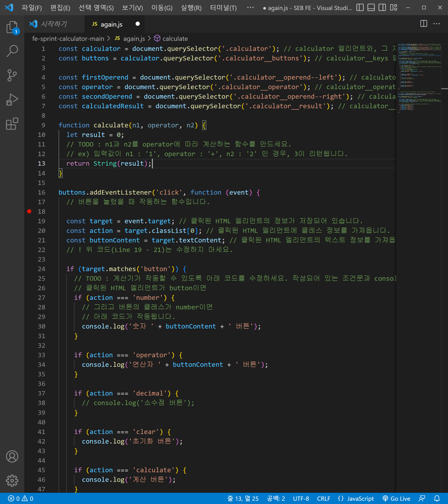The width and height of the screenshot is (448, 504).
Task: Open the editor more actions ellipsis
Action: (436, 24)
